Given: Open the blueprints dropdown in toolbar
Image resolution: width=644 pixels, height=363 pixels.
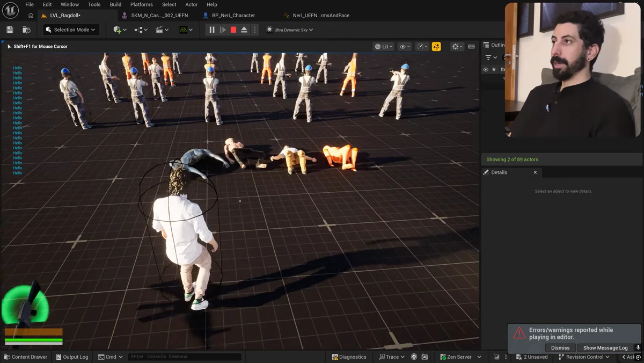Looking at the screenshot, I should coord(141,30).
